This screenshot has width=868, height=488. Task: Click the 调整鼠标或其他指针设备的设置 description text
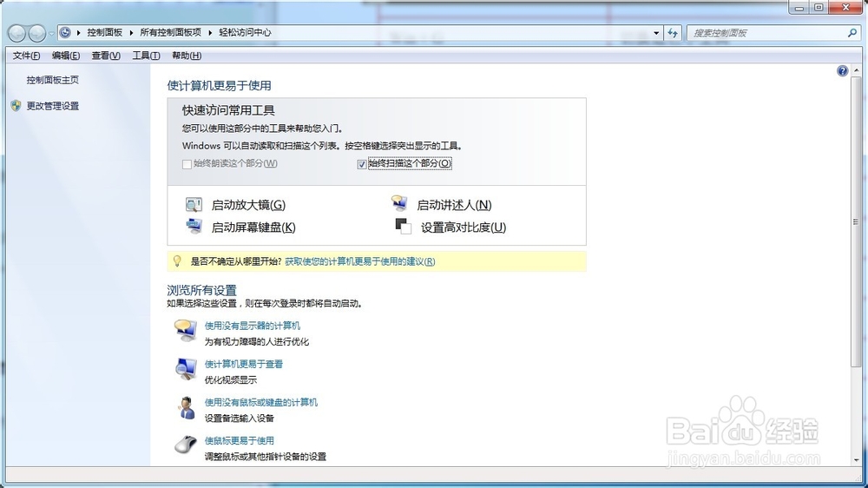point(265,457)
